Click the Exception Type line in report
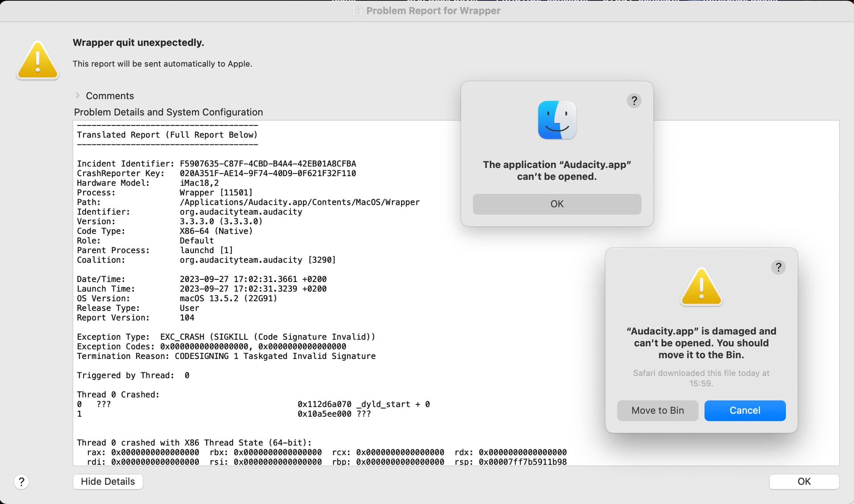 coord(226,337)
